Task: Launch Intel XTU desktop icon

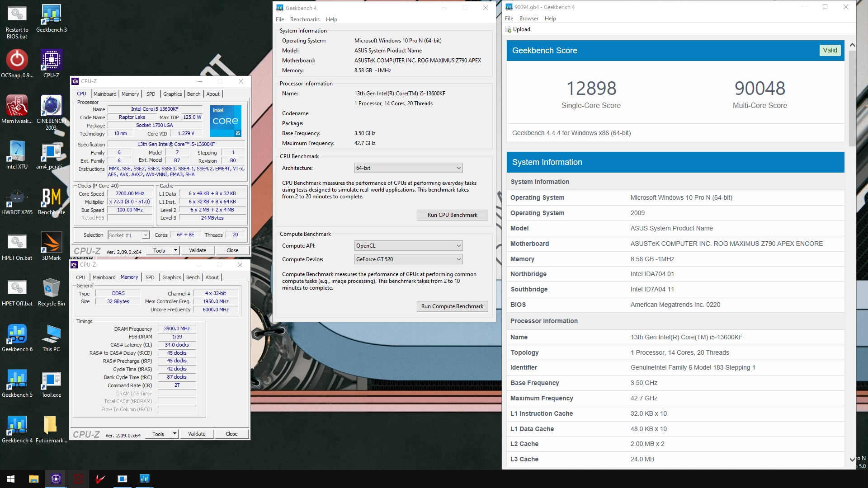Action: 17,155
